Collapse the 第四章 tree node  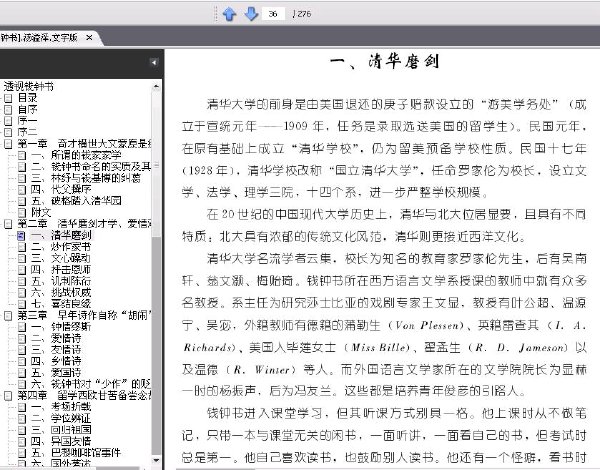8,395
